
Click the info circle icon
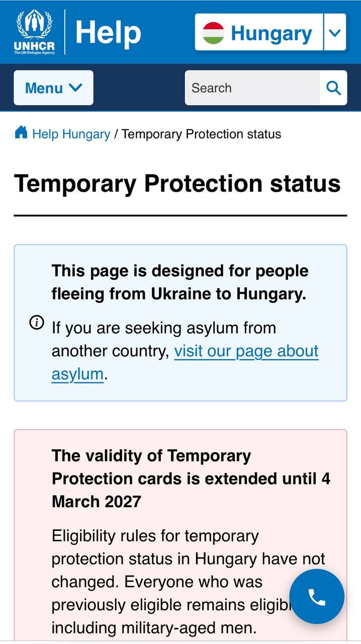point(37,323)
